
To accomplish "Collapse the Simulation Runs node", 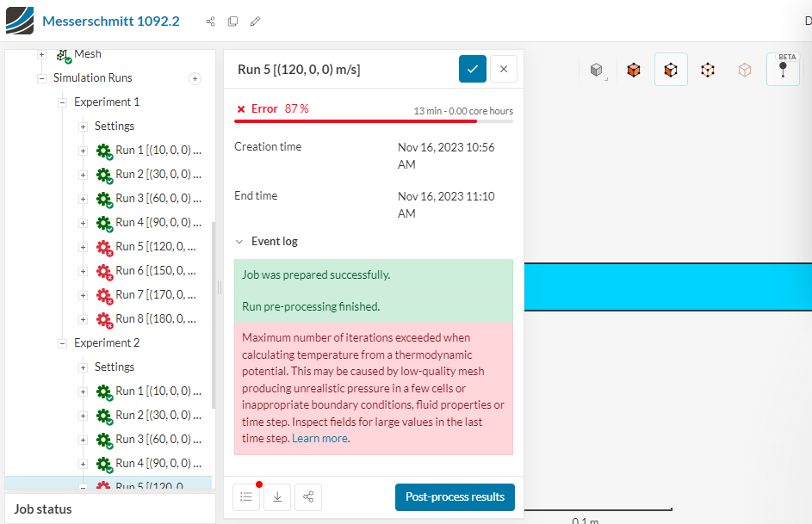I will 41,78.
